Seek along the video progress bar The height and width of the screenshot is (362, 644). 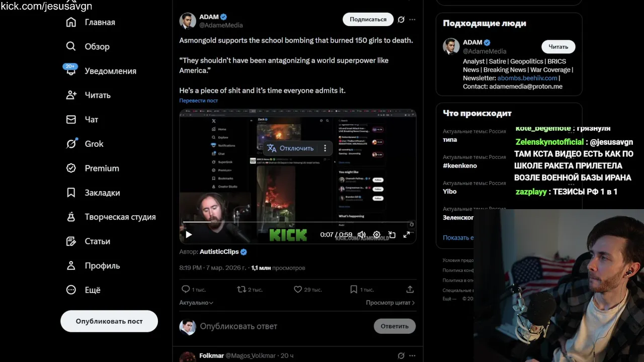tap(297, 222)
